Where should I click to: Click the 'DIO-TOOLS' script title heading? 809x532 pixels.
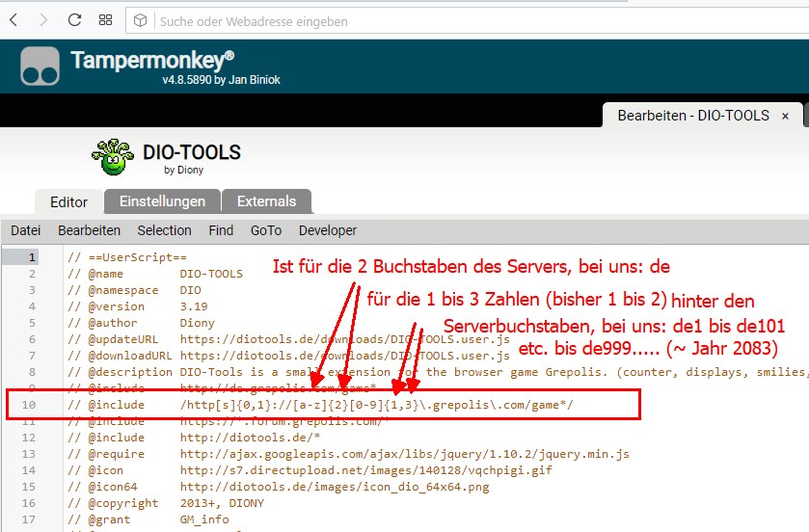[x=192, y=152]
